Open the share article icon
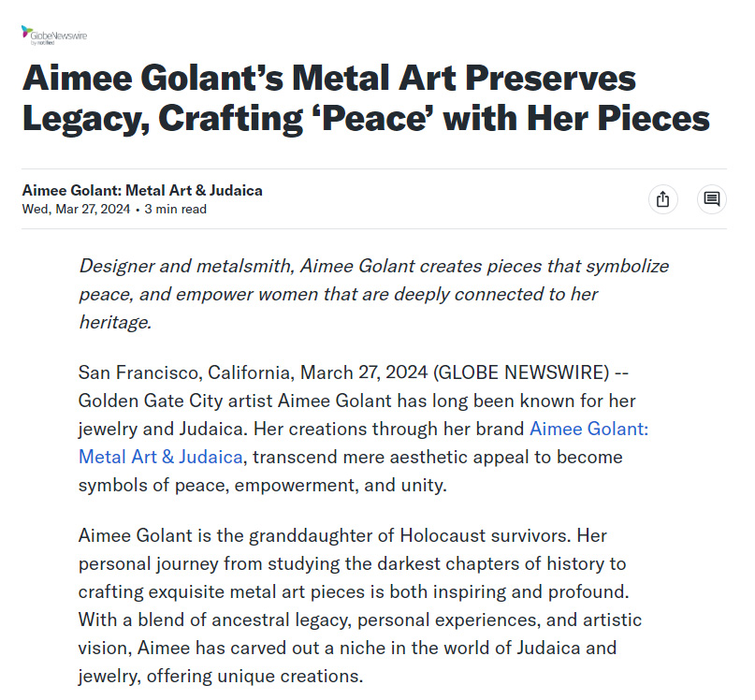This screenshot has width=755, height=700. 662,199
